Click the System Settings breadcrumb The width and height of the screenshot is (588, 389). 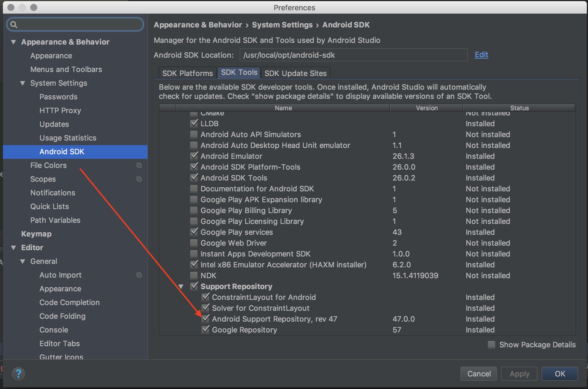282,25
